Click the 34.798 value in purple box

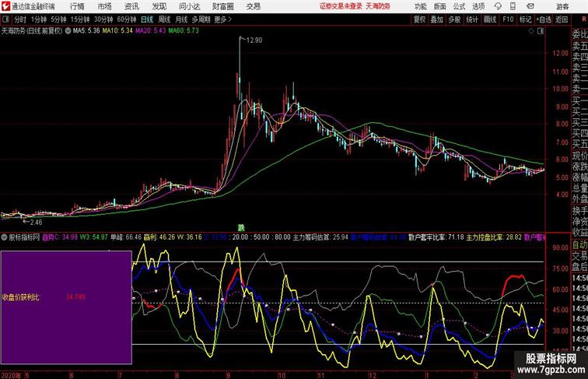[75, 297]
